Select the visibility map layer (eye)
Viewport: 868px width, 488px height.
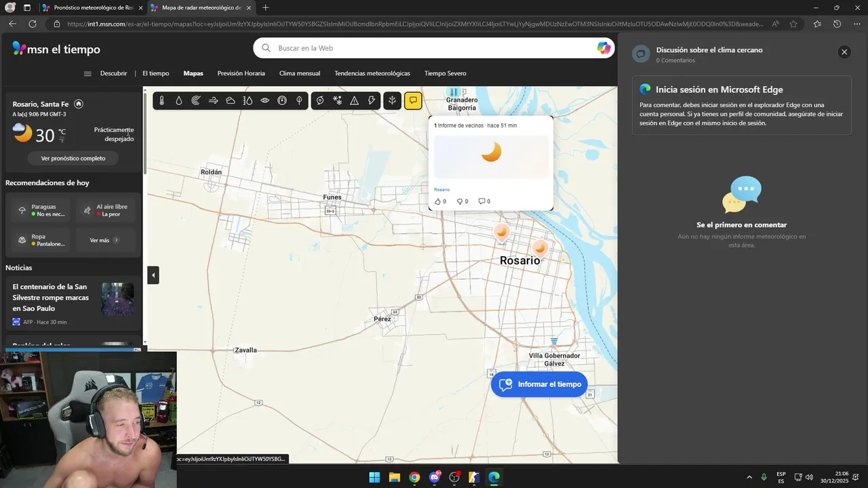pos(264,100)
